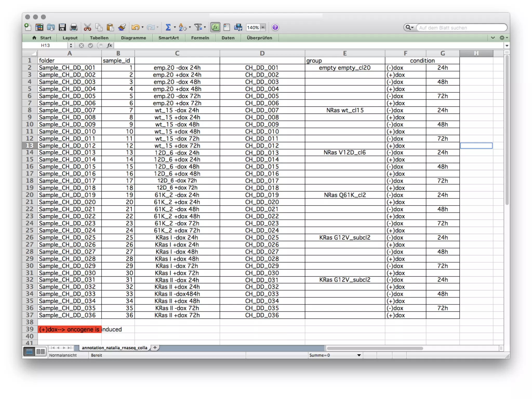Click the AutoSum sigma icon
The image size is (532, 399).
click(x=168, y=27)
